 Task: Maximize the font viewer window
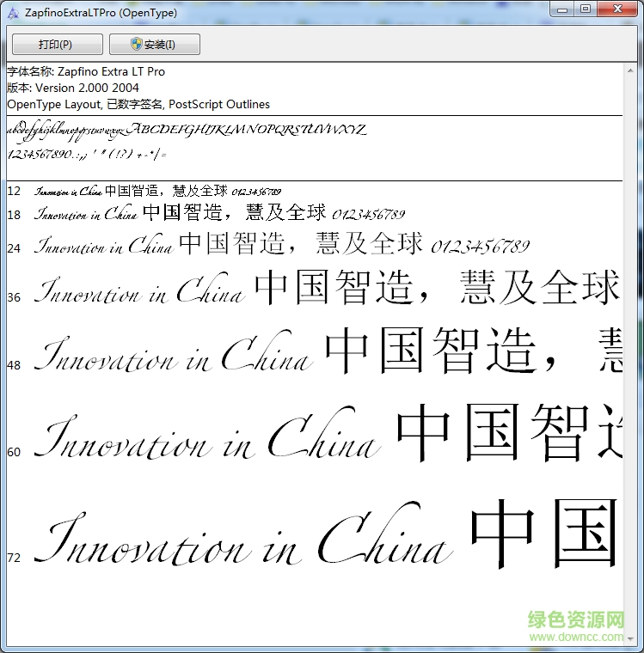pos(586,9)
